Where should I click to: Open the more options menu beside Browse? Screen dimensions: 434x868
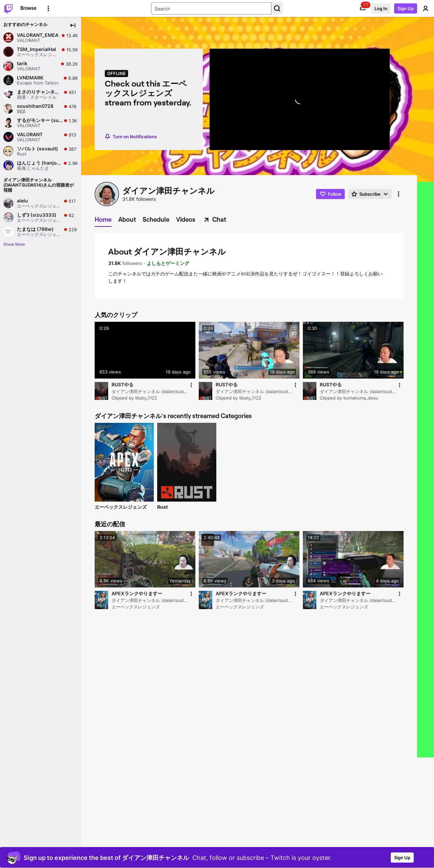click(48, 8)
